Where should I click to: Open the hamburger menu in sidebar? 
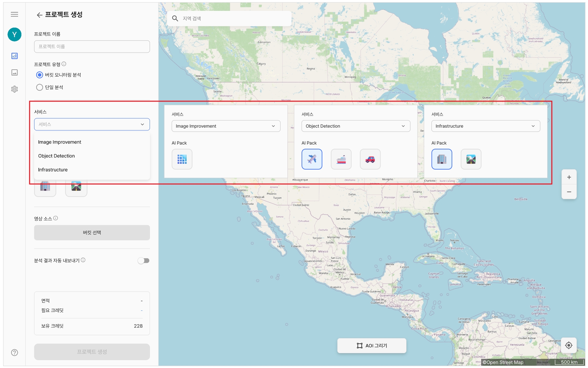click(14, 14)
